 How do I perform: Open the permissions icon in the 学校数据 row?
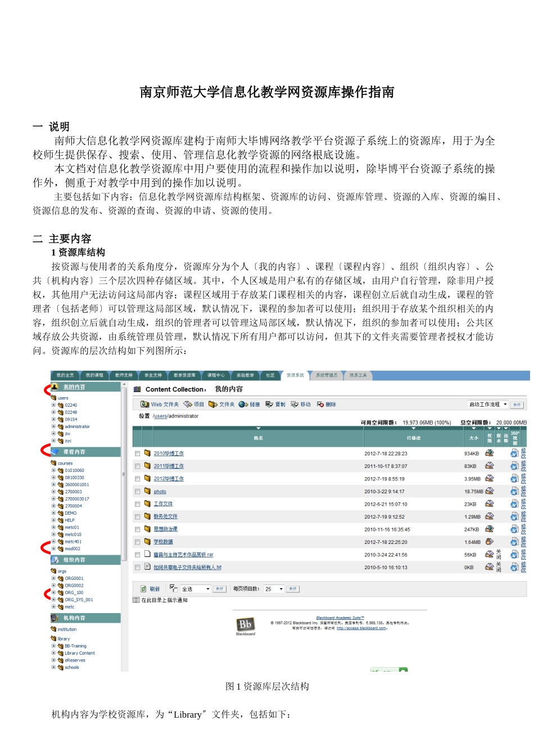pos(490,542)
